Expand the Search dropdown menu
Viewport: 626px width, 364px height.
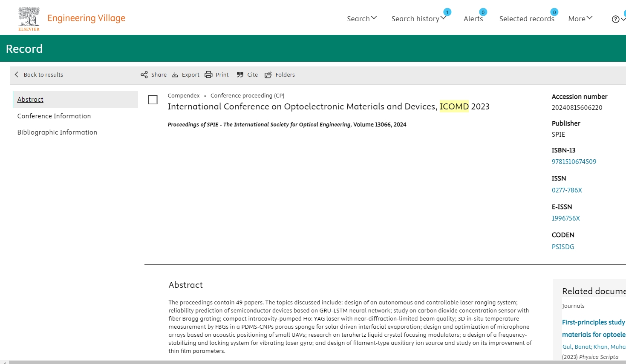(x=362, y=19)
